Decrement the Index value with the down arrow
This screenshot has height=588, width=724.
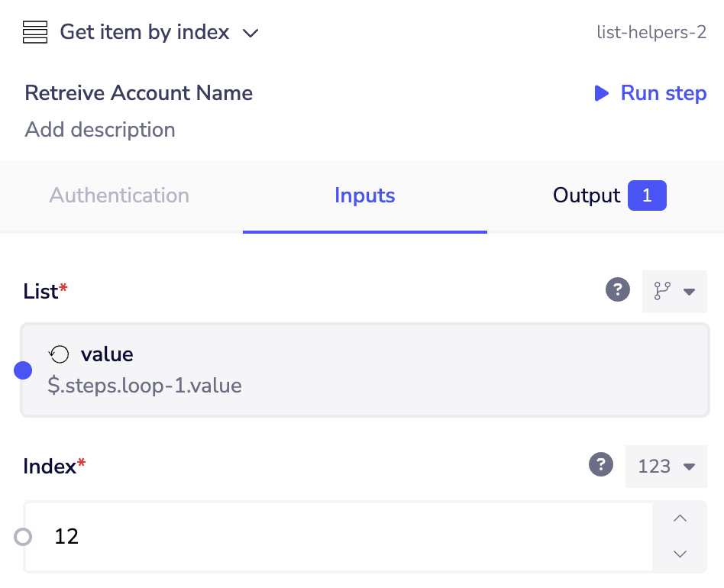point(680,554)
